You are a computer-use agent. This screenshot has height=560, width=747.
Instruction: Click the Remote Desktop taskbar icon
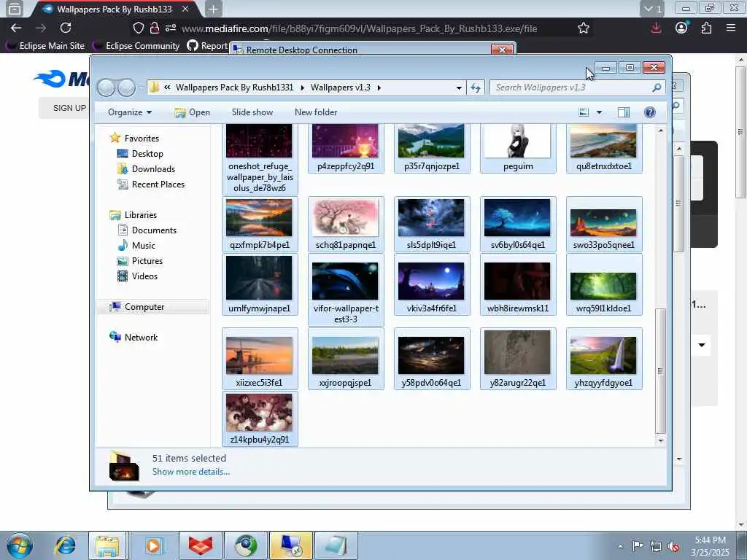point(291,545)
